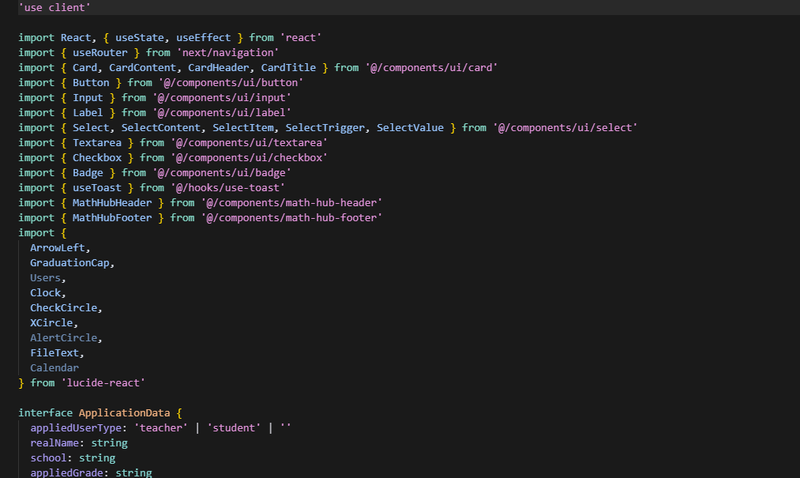800x478 pixels.
Task: Place cursor on useState import
Action: coord(139,38)
